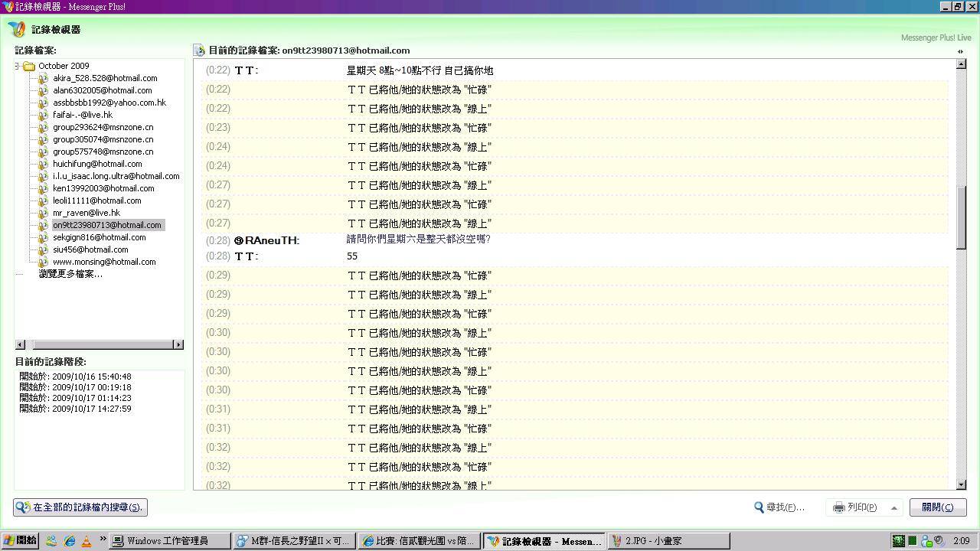The width and height of the screenshot is (980, 551).
Task: Click the 列印(P) print button
Action: (855, 507)
